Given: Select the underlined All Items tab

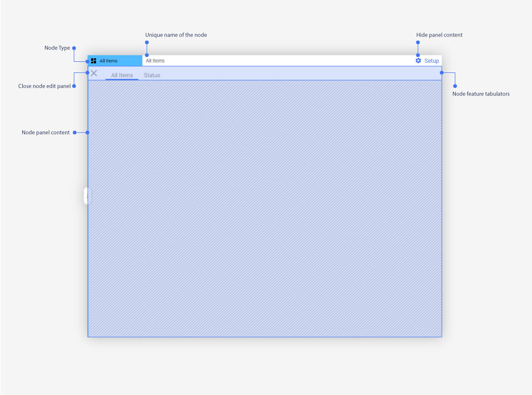Looking at the screenshot, I should click(122, 75).
